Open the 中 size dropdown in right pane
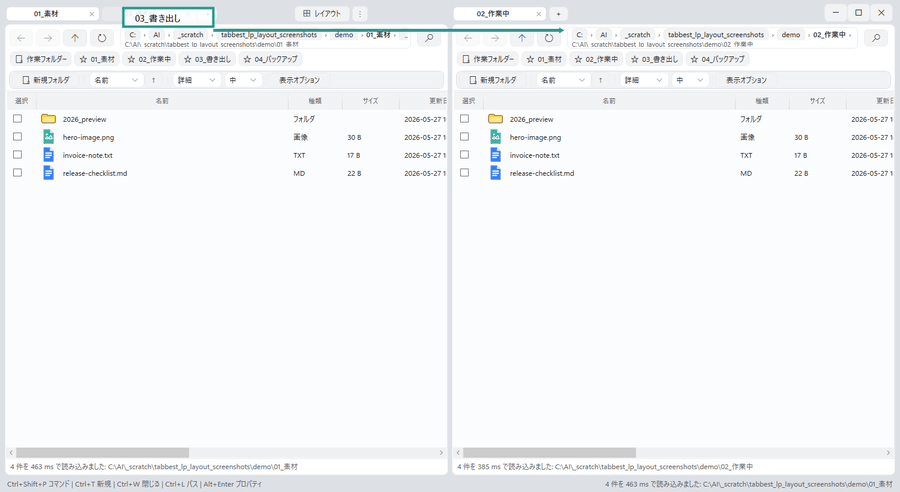 (x=689, y=80)
